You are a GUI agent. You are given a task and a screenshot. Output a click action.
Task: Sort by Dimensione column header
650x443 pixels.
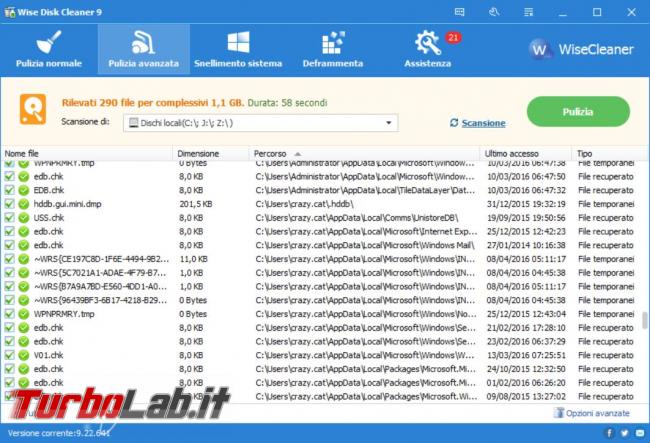211,153
